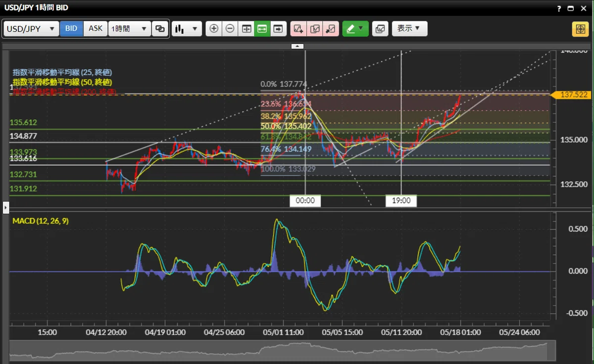Screen dimensions: 594x364
Task: Click the 200-period 指数平滑移動平均線 legend
Action: (x=64, y=92)
